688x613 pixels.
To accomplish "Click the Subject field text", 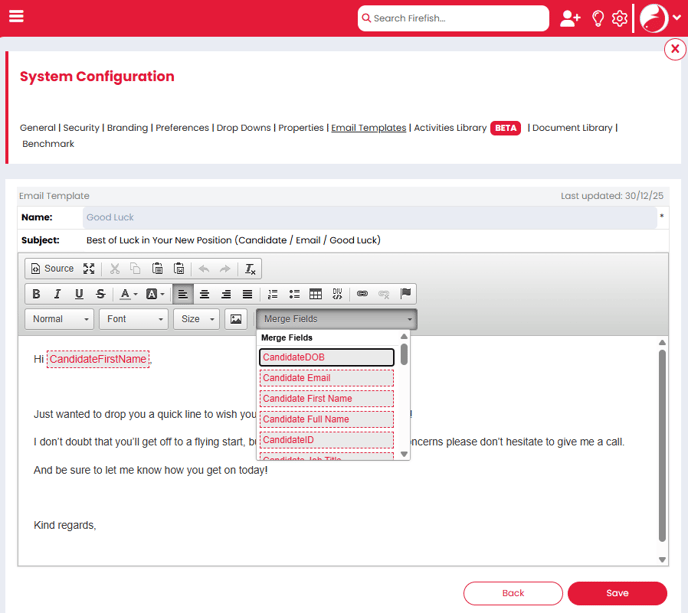I will coord(233,240).
